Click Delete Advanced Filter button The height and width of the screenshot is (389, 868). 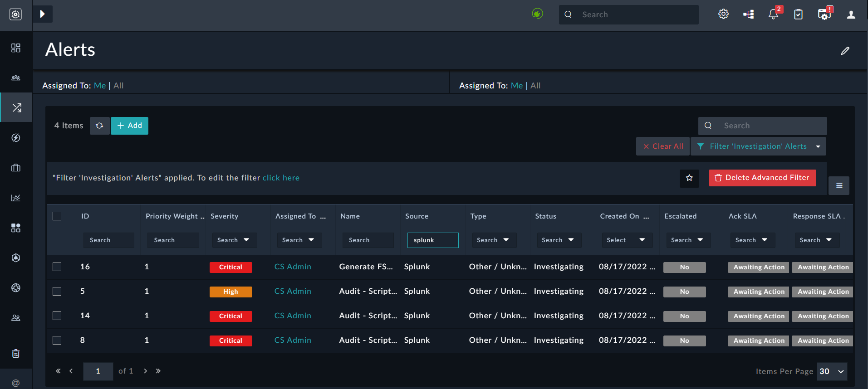point(762,178)
